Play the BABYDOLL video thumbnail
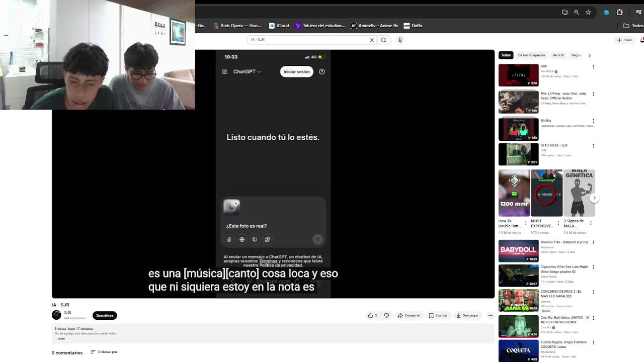Image resolution: width=644 pixels, height=362 pixels. (518, 251)
